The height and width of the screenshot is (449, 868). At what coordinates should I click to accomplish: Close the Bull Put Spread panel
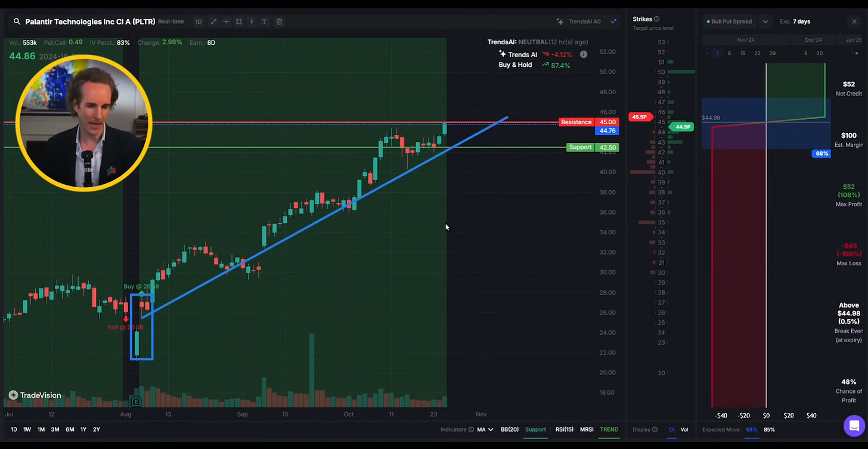click(x=854, y=21)
